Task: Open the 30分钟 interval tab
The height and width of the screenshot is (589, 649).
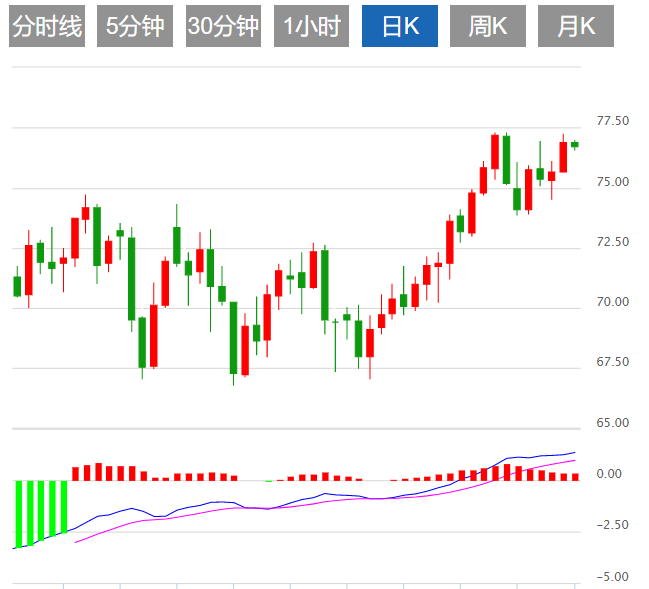Action: point(223,27)
